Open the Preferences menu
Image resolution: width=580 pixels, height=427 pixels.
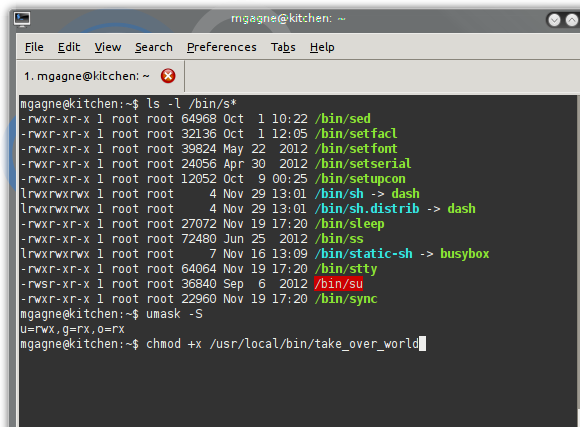(x=222, y=47)
